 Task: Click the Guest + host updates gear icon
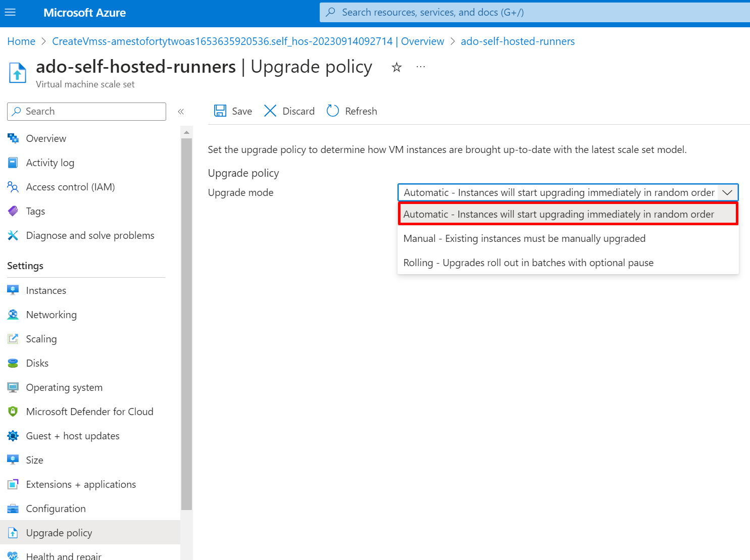coord(13,436)
